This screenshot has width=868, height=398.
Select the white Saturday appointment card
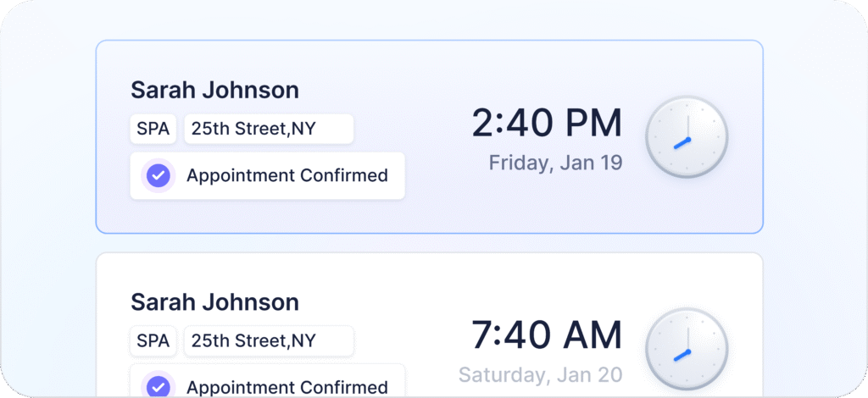pyautogui.click(x=430, y=325)
